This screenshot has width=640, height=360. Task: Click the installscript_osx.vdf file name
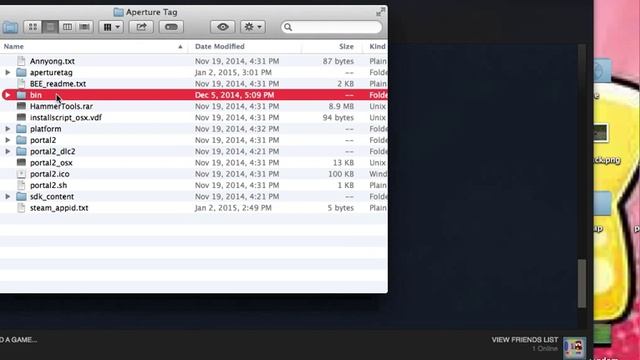[66, 118]
